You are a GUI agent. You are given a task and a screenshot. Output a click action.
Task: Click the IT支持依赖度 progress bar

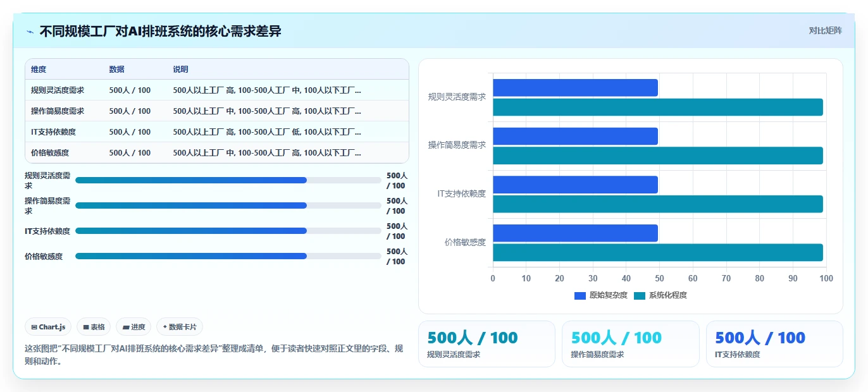coord(228,231)
